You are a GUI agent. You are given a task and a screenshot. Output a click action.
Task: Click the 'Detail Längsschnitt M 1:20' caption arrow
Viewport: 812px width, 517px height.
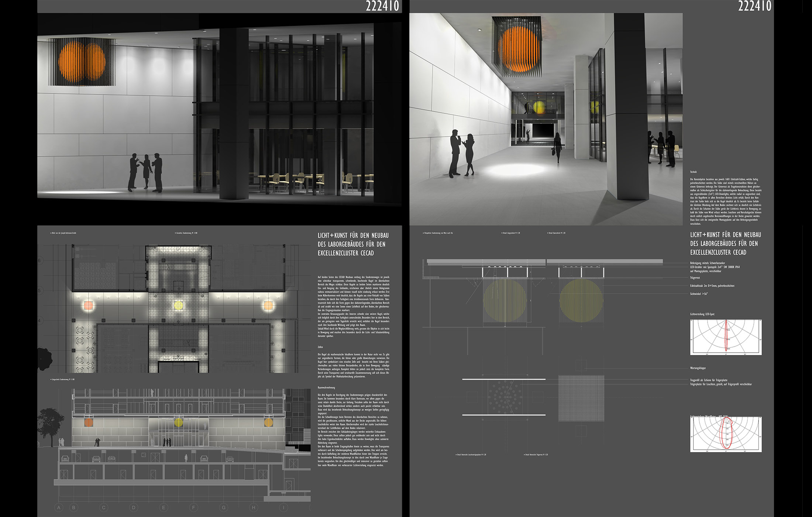click(502, 233)
